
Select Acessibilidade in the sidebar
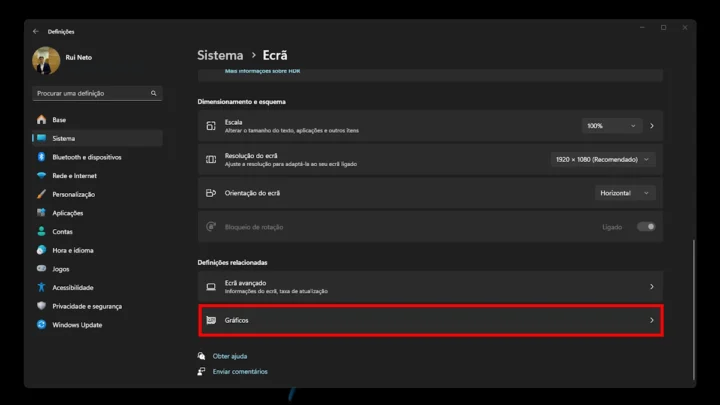click(x=73, y=288)
